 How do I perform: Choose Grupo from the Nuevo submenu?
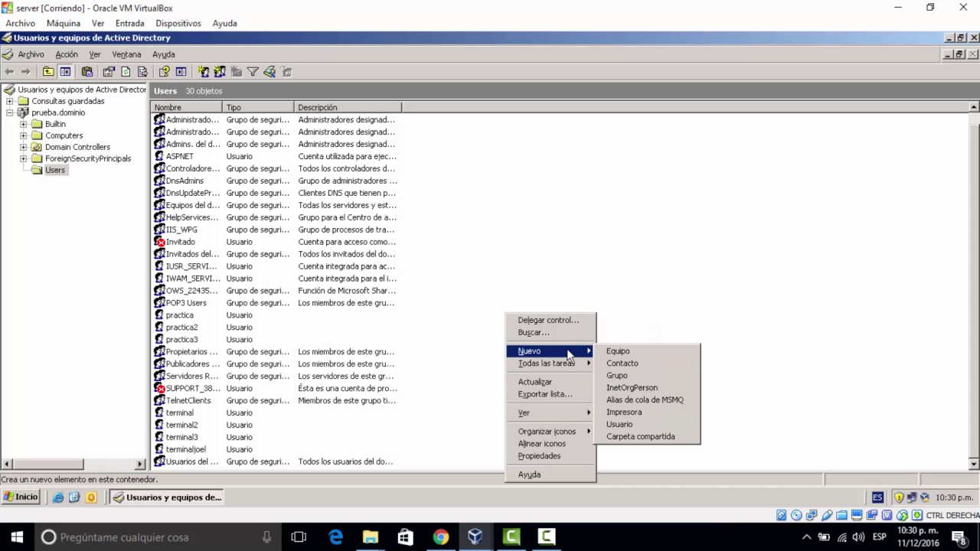click(x=616, y=375)
